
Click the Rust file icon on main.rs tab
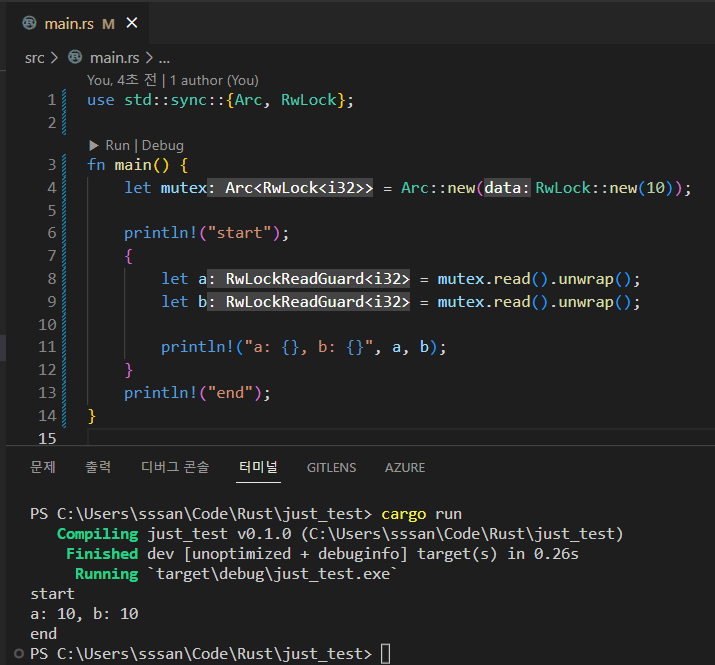29,23
